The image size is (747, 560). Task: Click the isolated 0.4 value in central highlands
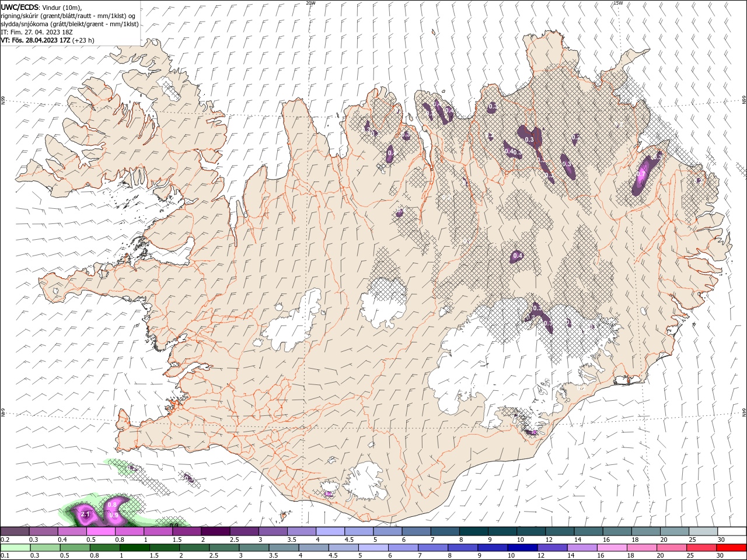click(x=517, y=256)
